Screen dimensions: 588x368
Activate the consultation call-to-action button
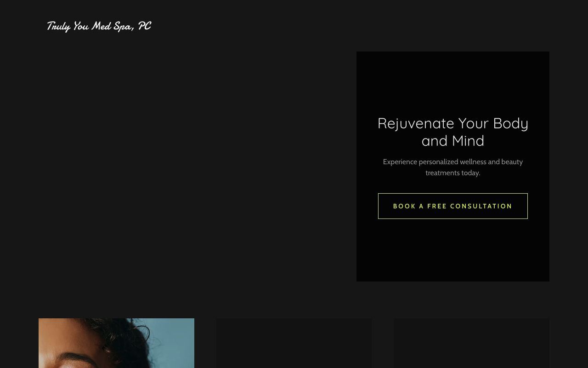(452, 206)
